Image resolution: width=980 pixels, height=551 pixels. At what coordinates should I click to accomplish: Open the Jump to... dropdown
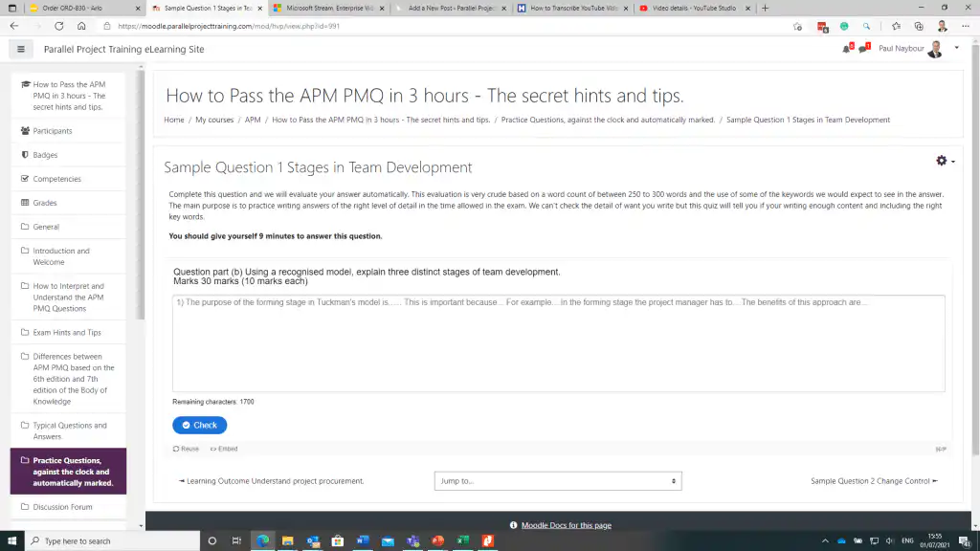558,481
